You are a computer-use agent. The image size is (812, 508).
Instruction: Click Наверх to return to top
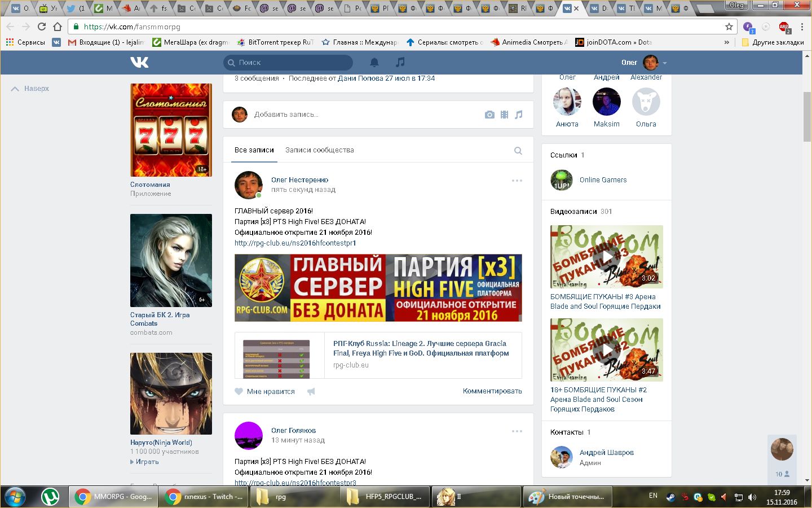tap(30, 89)
